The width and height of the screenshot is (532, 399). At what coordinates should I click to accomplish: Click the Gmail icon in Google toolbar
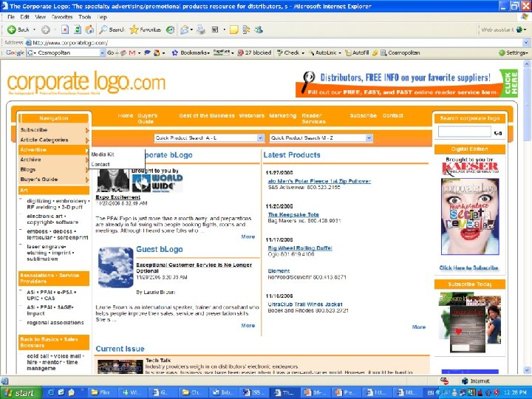132,53
